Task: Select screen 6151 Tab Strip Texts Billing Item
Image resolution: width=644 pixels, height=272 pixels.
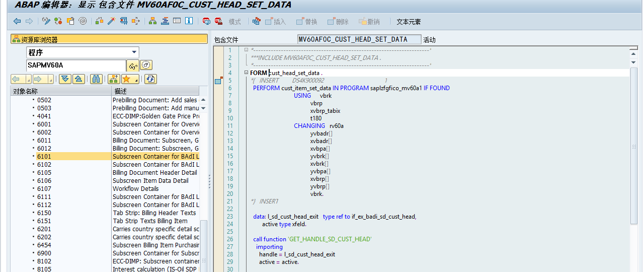Action: (105, 221)
